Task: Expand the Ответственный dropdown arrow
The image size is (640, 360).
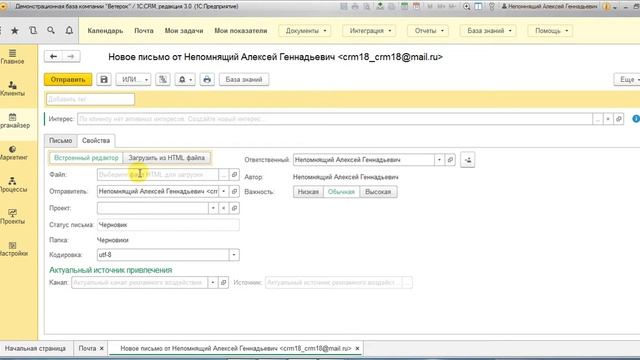Action: click(x=439, y=160)
